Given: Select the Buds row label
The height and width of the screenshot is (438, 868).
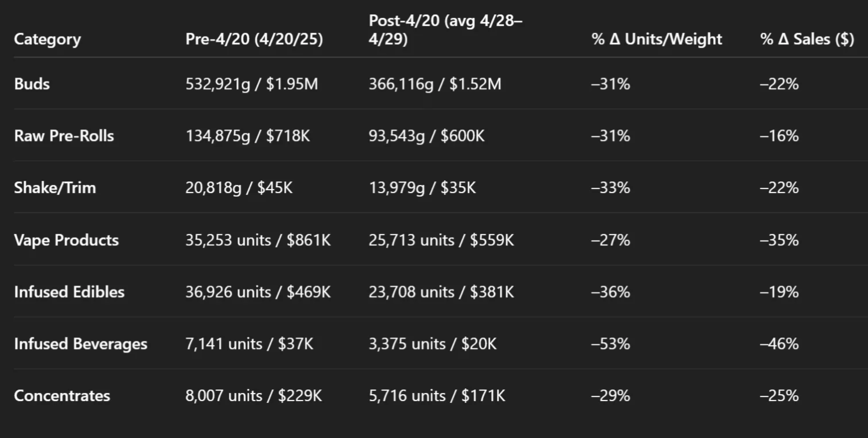Looking at the screenshot, I should (x=32, y=84).
